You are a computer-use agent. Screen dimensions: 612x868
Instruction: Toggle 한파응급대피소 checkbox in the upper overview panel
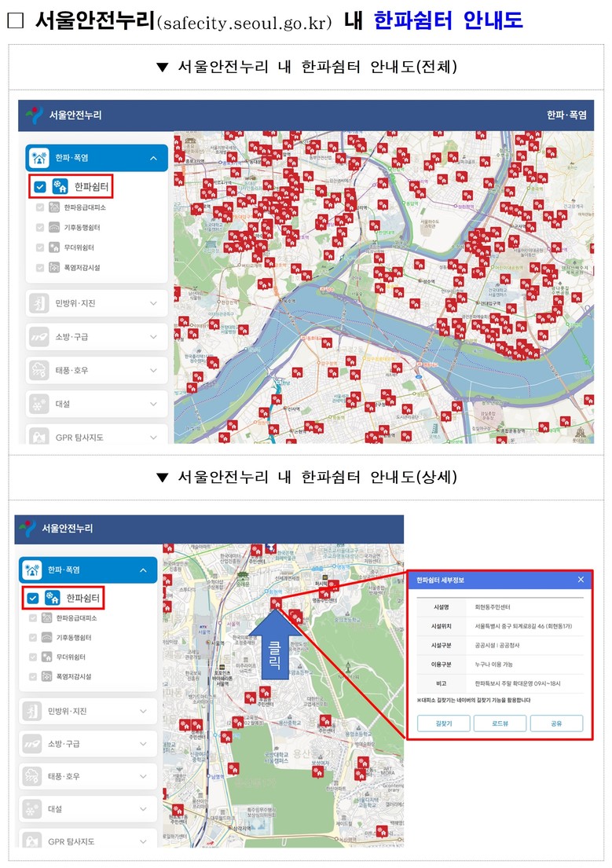pyautogui.click(x=40, y=208)
